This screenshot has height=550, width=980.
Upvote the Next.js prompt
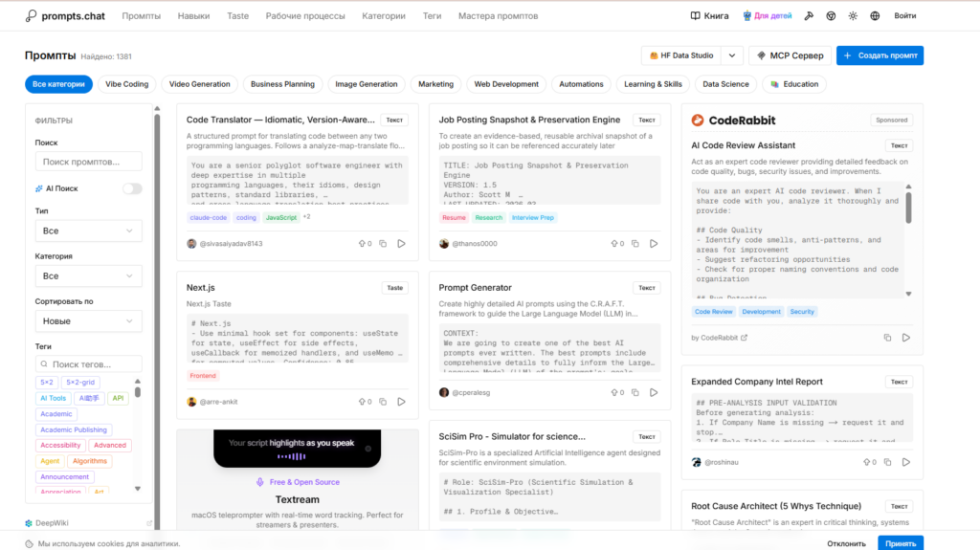[365, 402]
